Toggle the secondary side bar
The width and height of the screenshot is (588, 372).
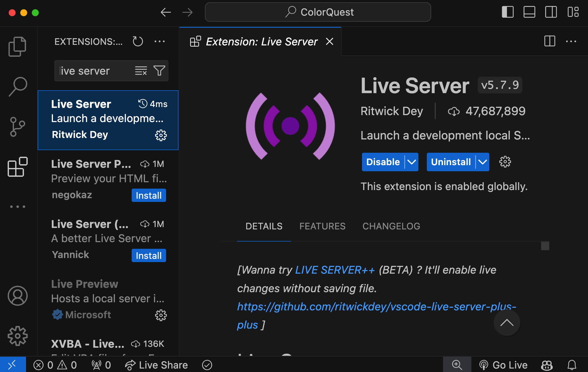[x=551, y=12]
